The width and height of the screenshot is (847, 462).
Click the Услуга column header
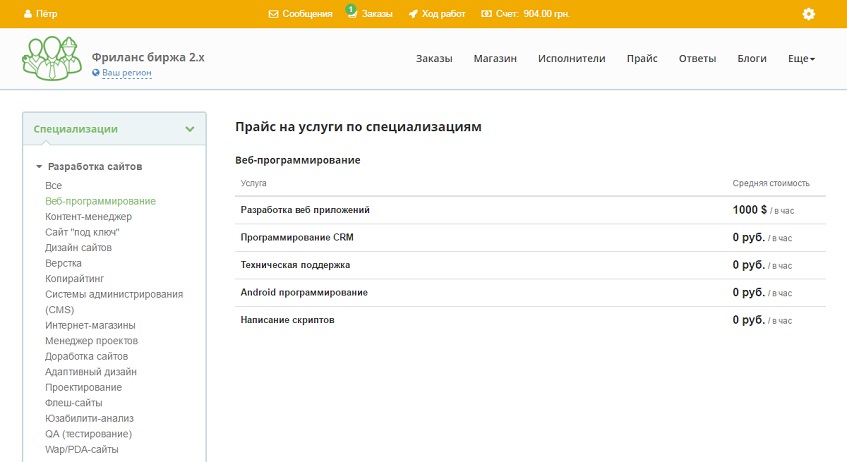coord(253,183)
